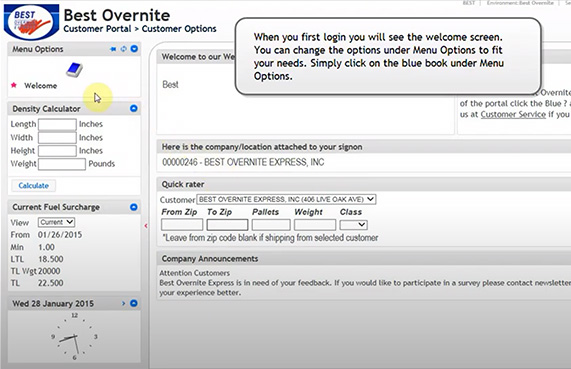The width and height of the screenshot is (571, 369).
Task: Click the Weight in Pounds field
Action: (62, 164)
